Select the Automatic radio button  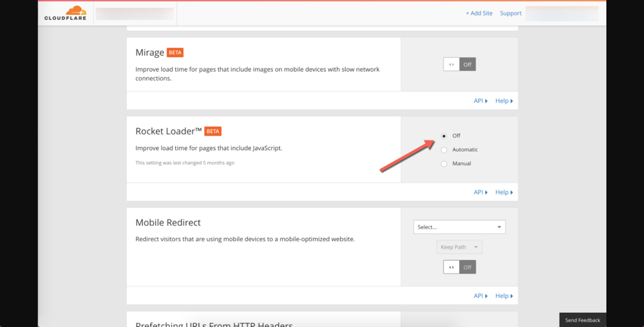(x=444, y=150)
